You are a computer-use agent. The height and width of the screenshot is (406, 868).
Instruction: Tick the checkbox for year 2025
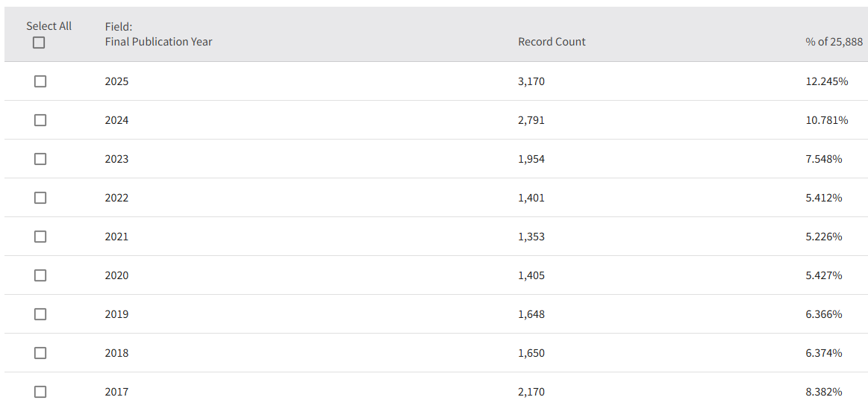40,81
